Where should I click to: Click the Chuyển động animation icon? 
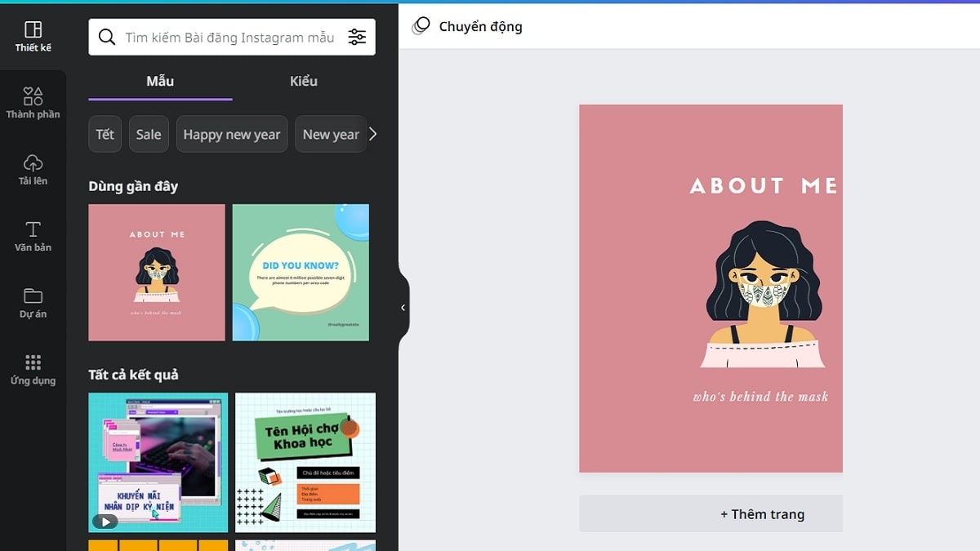point(420,26)
